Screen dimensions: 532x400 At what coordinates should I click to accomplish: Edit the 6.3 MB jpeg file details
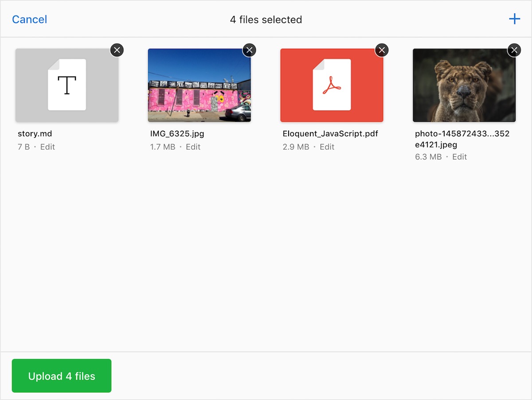coord(460,157)
